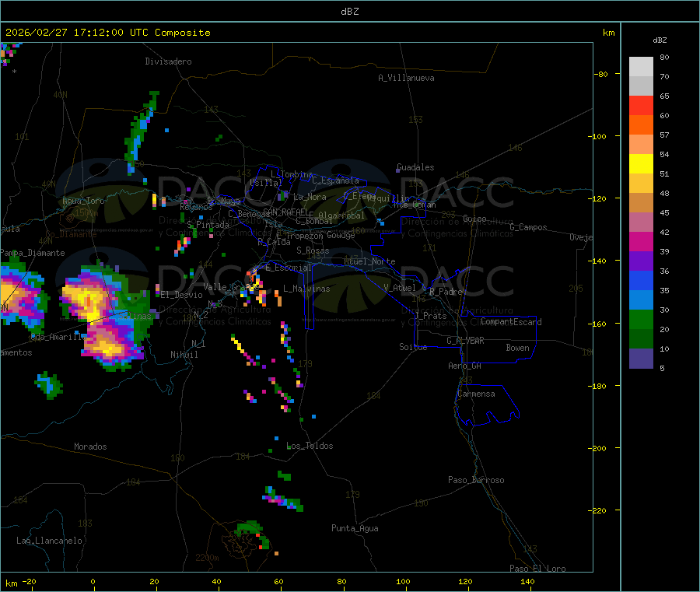Viewport: 700px width, 592px height.
Task: Click the Pampa_Diamante label
Action: (33, 253)
